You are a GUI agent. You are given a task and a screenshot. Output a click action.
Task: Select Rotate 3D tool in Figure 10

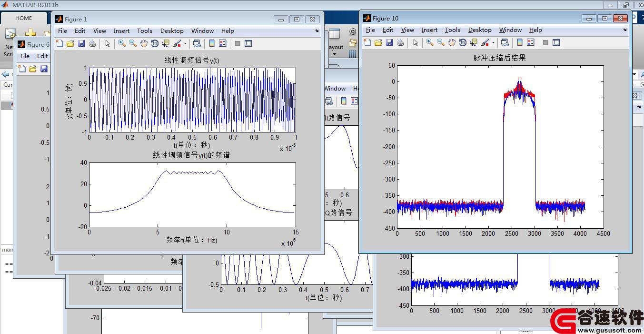(x=463, y=42)
